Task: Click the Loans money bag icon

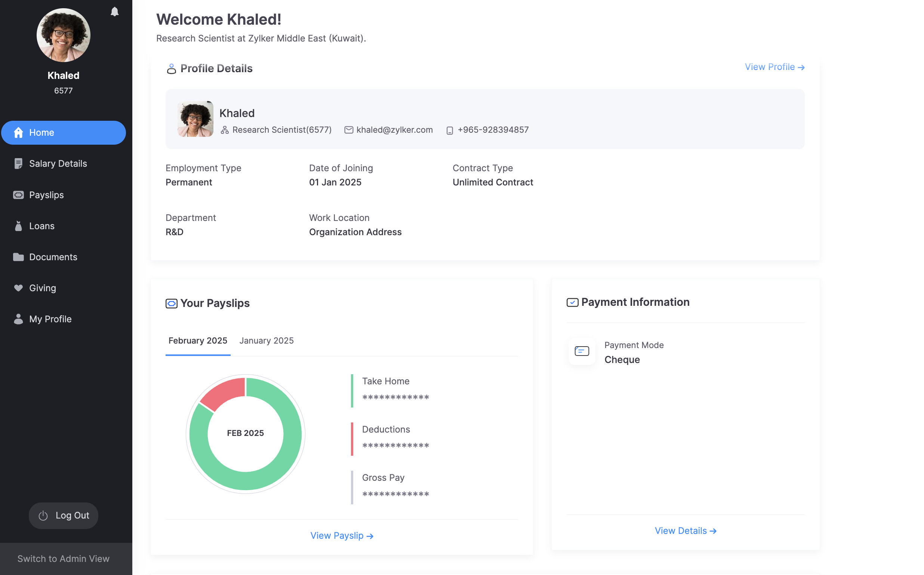Action: 18,226
